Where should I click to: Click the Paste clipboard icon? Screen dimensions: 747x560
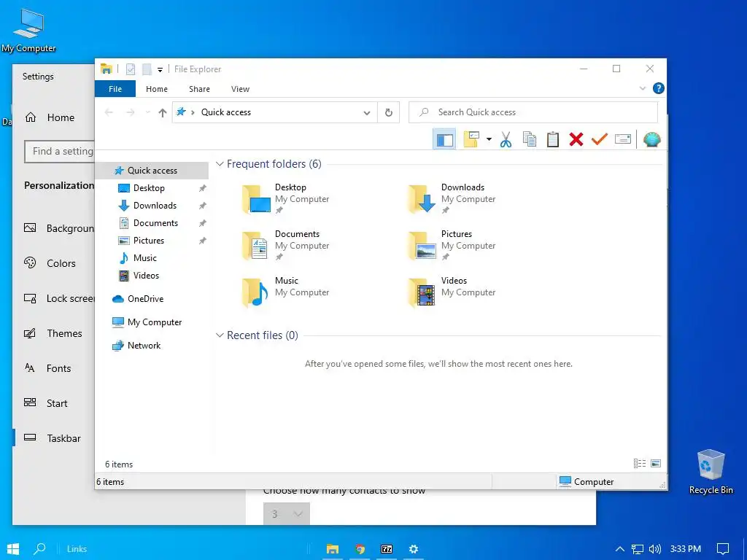click(553, 139)
